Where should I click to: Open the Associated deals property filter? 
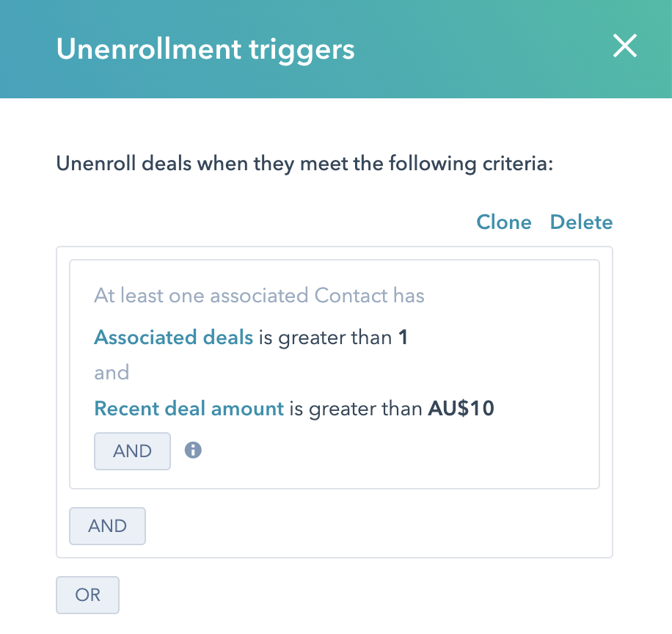173,338
